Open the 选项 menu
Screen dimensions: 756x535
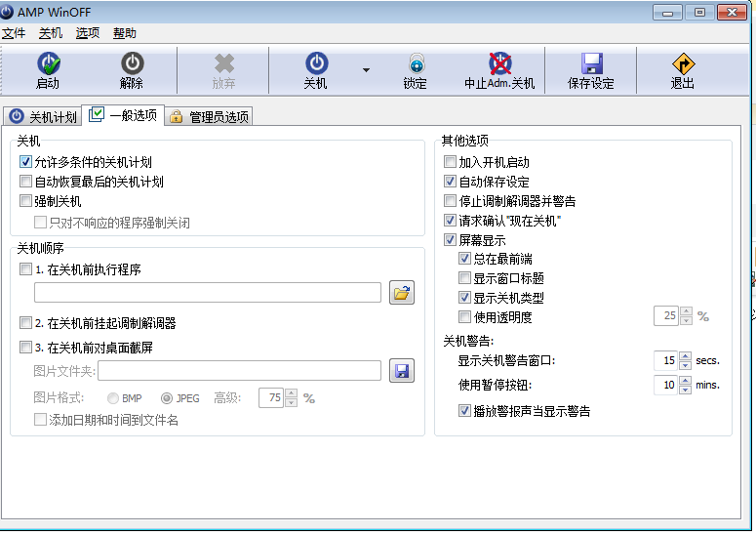(x=88, y=33)
